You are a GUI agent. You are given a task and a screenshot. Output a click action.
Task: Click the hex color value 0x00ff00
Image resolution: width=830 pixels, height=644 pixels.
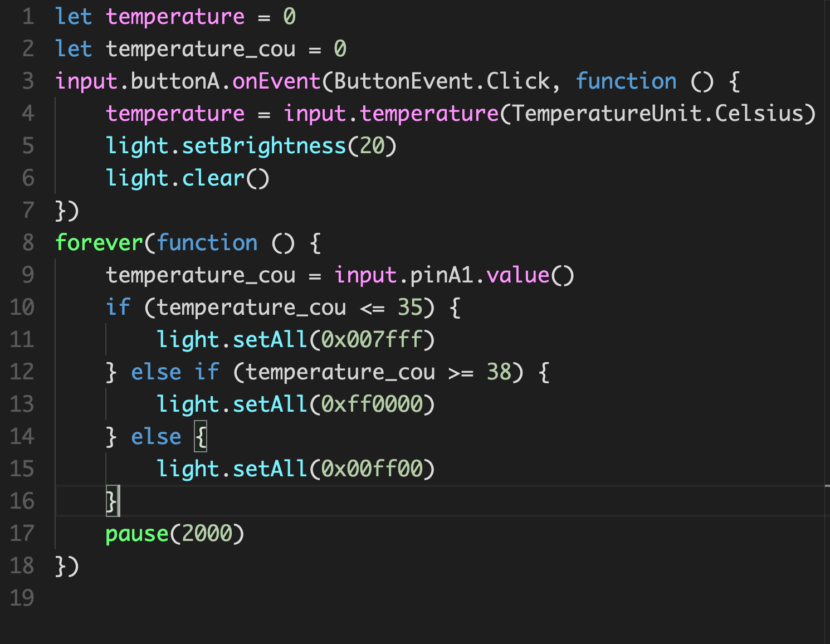372,469
